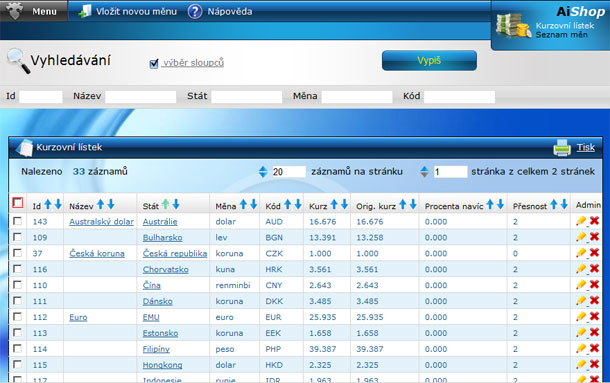Sort the Přesnost column descending
610x383 pixels.
point(564,204)
